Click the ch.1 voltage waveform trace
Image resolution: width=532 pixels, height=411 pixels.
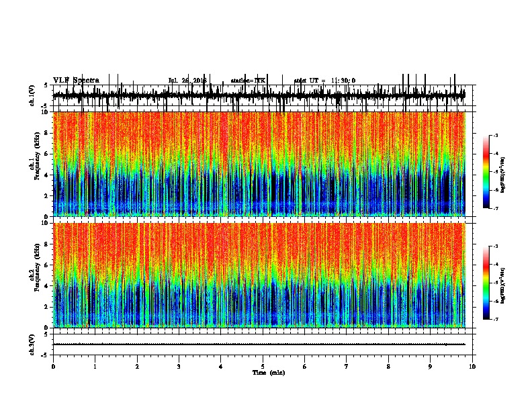point(259,95)
